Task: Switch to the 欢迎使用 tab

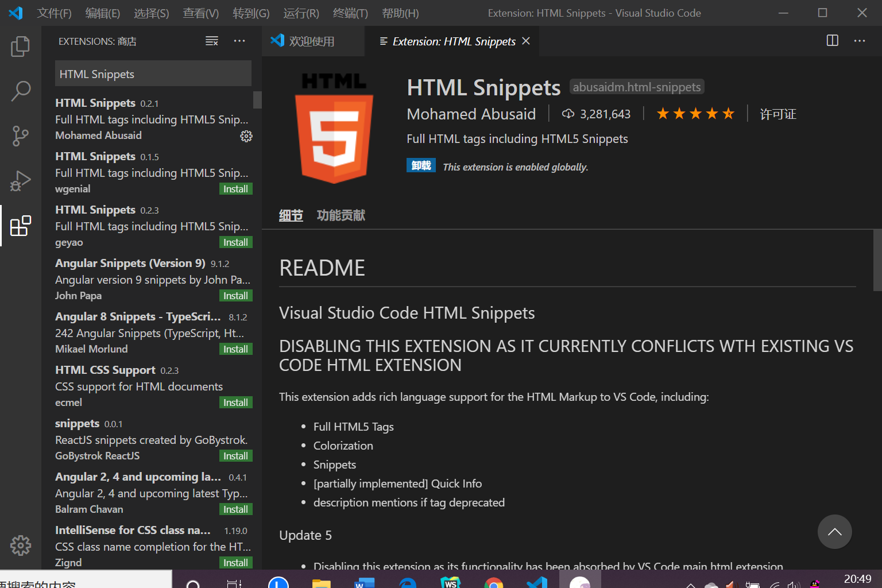Action: (313, 41)
